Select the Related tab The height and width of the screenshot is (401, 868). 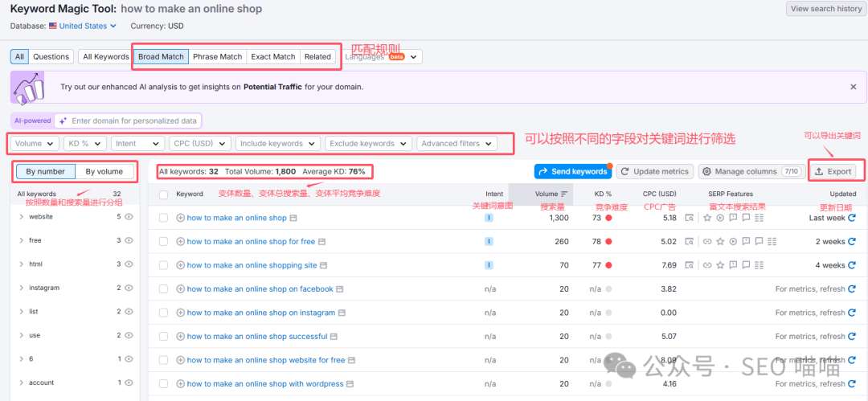317,56
